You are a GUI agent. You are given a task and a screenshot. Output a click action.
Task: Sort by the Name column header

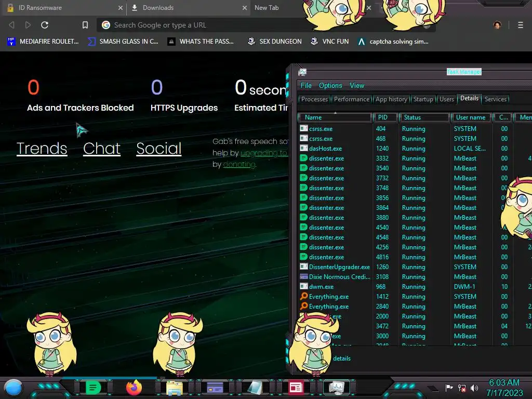[x=335, y=117]
